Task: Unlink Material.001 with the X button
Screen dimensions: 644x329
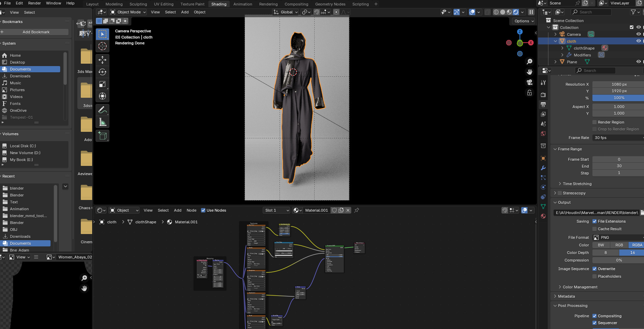Action: tap(348, 210)
